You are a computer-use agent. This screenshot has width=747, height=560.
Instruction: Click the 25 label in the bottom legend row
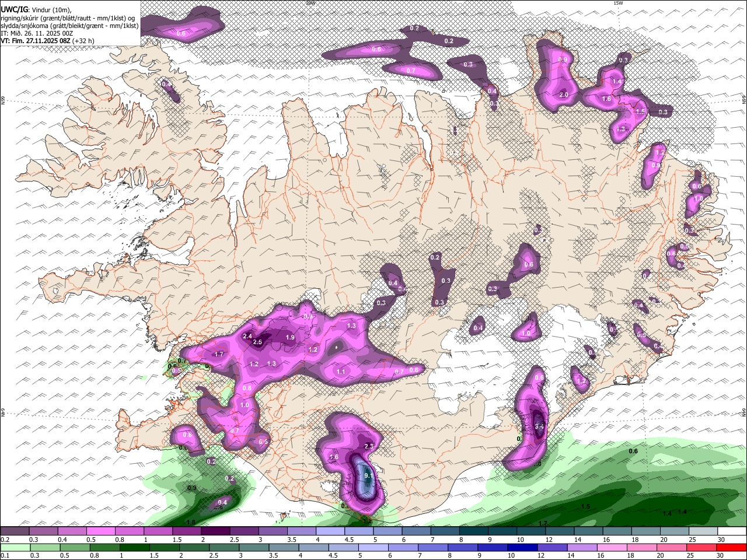point(690,555)
